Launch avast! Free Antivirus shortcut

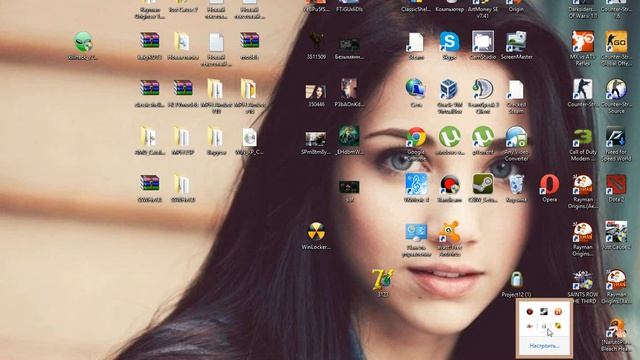(x=449, y=231)
